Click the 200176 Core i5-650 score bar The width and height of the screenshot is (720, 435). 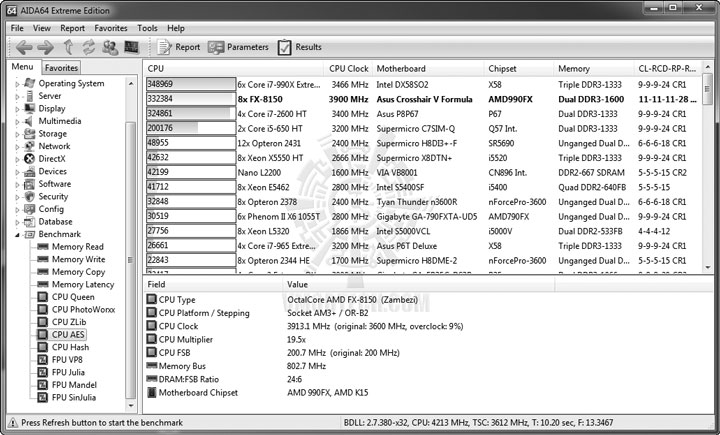[x=191, y=128]
